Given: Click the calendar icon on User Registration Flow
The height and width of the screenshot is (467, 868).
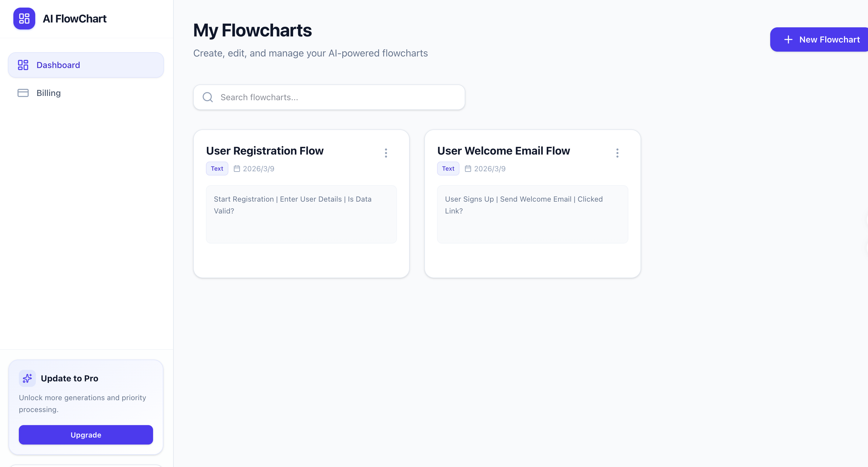Looking at the screenshot, I should (237, 169).
